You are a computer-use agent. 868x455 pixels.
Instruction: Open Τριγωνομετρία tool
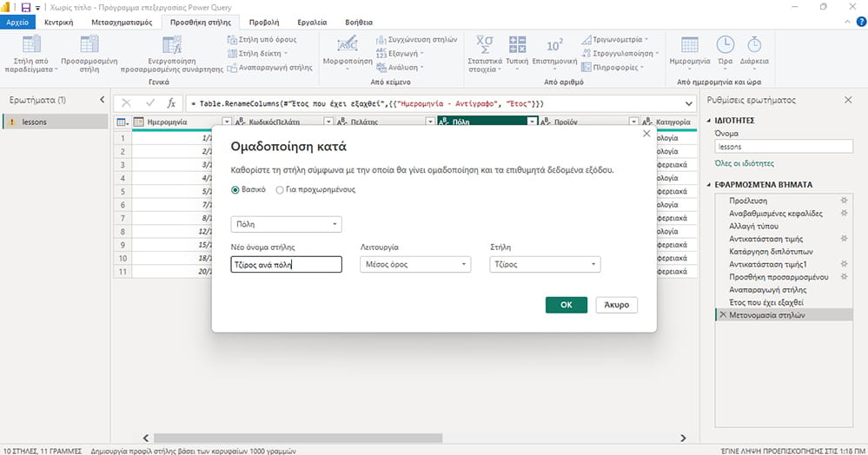(614, 40)
